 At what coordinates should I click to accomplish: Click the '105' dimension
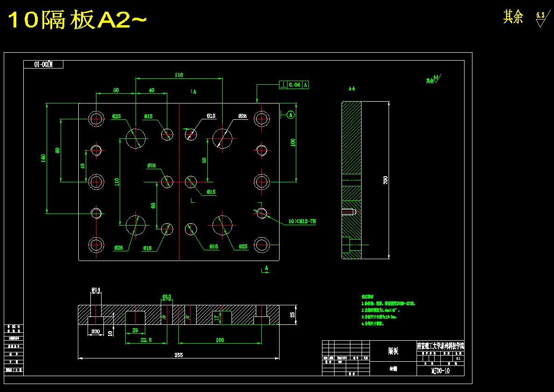pyautogui.click(x=220, y=340)
